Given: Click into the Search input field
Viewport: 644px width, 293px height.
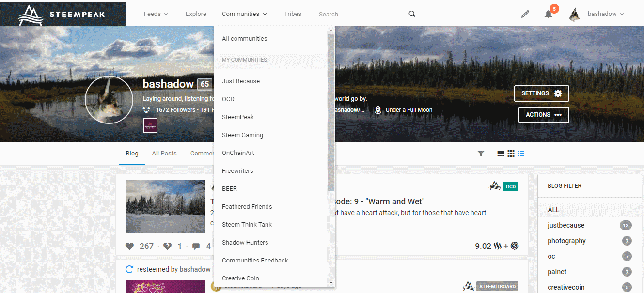Looking at the screenshot, I should coord(361,15).
